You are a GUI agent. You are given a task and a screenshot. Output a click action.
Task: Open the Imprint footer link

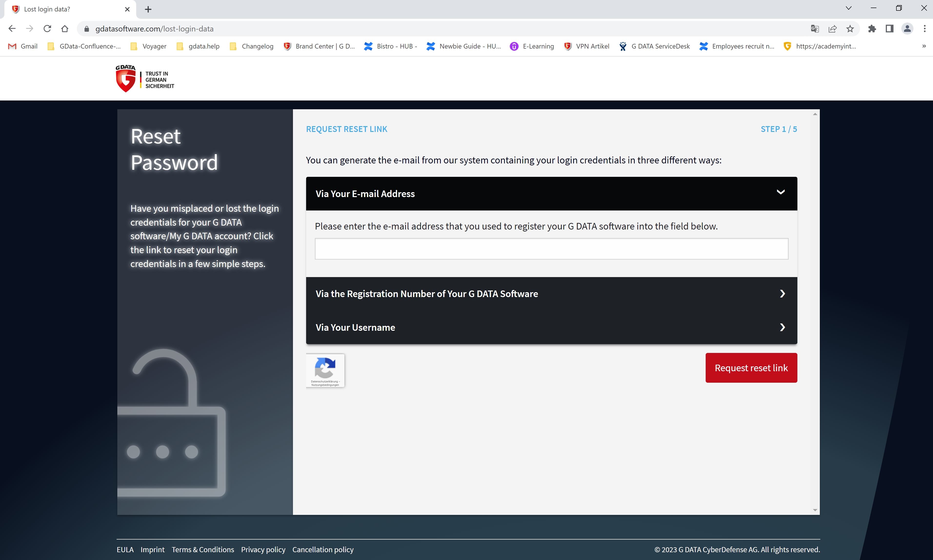pos(152,550)
